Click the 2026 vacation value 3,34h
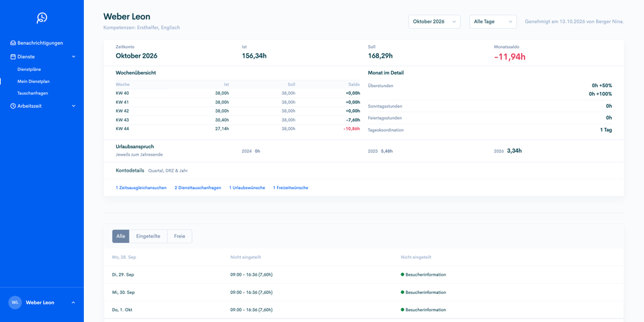This screenshot has height=322, width=644. [x=515, y=151]
